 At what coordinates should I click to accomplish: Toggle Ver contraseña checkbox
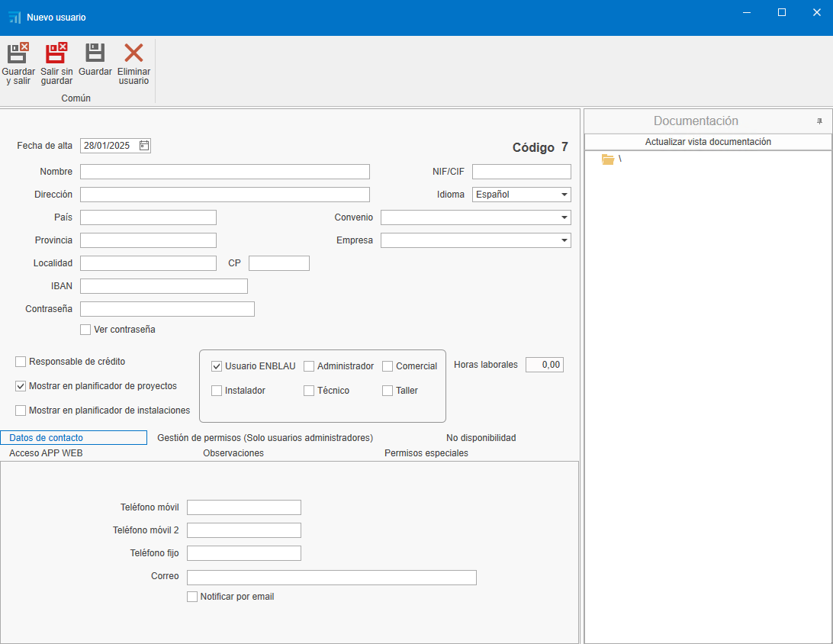[85, 330]
